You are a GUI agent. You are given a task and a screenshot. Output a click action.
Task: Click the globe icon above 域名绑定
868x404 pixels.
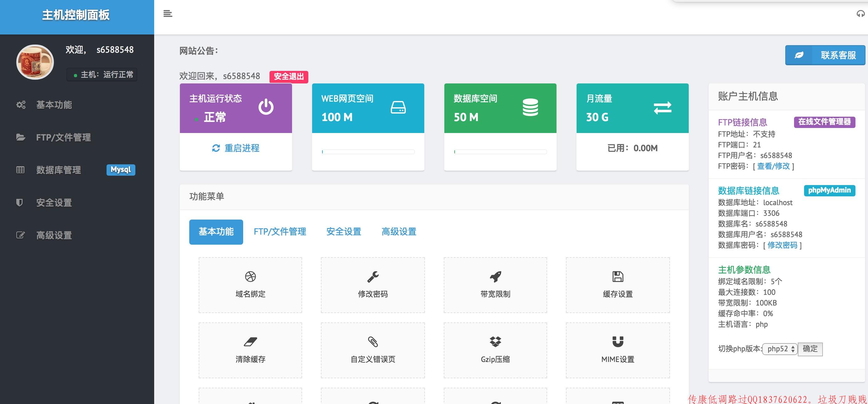pyautogui.click(x=250, y=277)
